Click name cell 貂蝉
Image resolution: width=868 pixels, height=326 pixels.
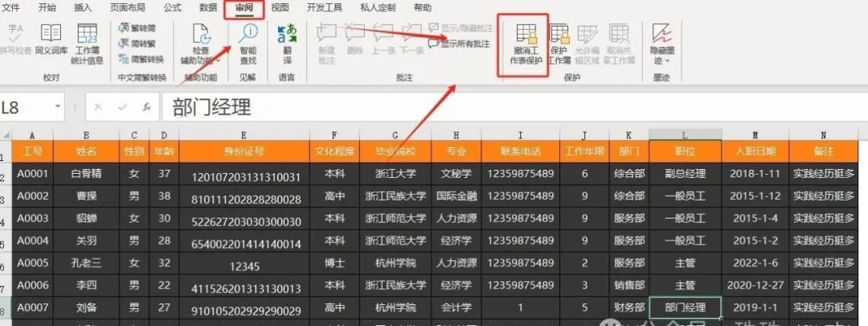tap(86, 218)
